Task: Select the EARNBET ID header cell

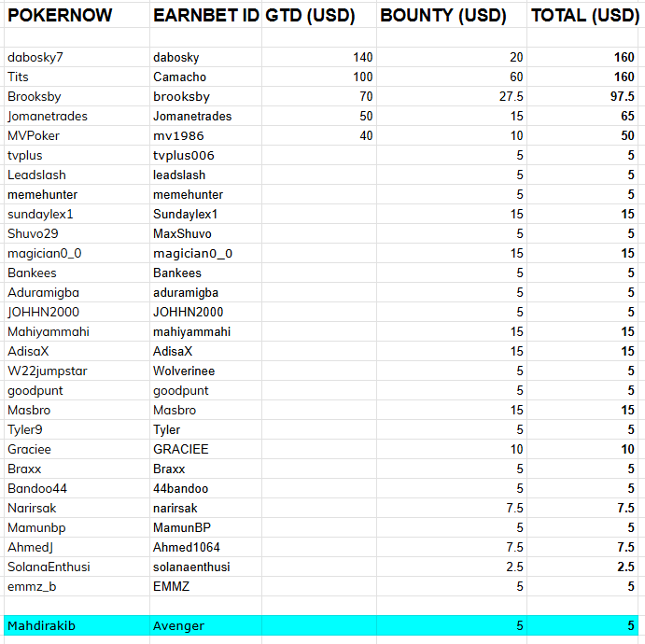Action: click(x=205, y=16)
